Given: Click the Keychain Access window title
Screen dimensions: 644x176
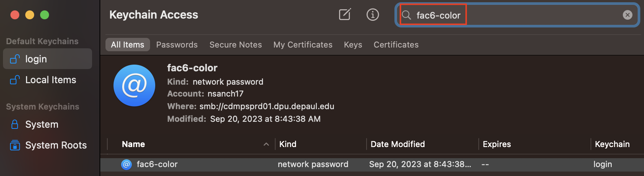Looking at the screenshot, I should (154, 14).
